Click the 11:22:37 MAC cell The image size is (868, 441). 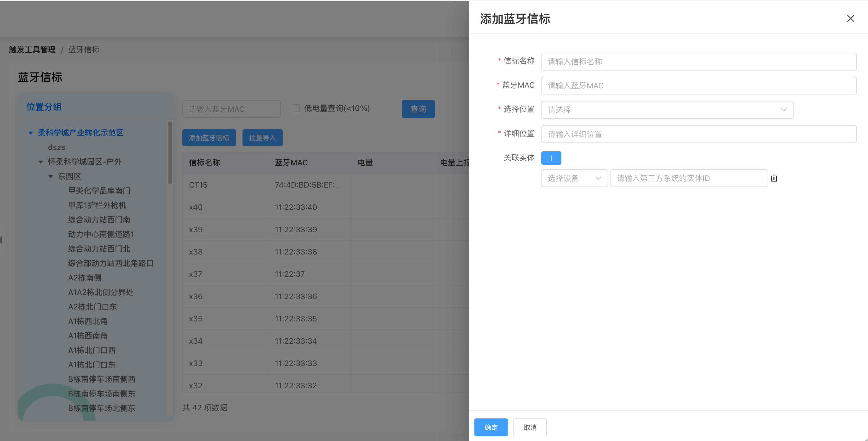[x=309, y=274]
